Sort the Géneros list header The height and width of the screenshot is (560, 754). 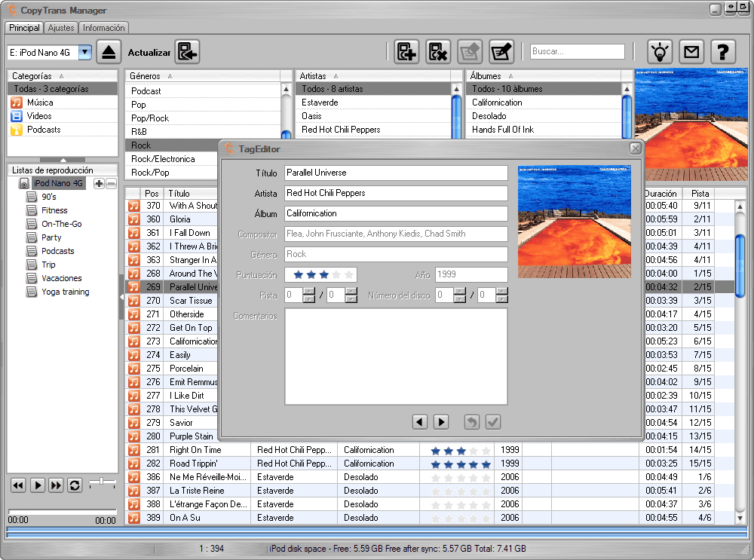point(203,76)
